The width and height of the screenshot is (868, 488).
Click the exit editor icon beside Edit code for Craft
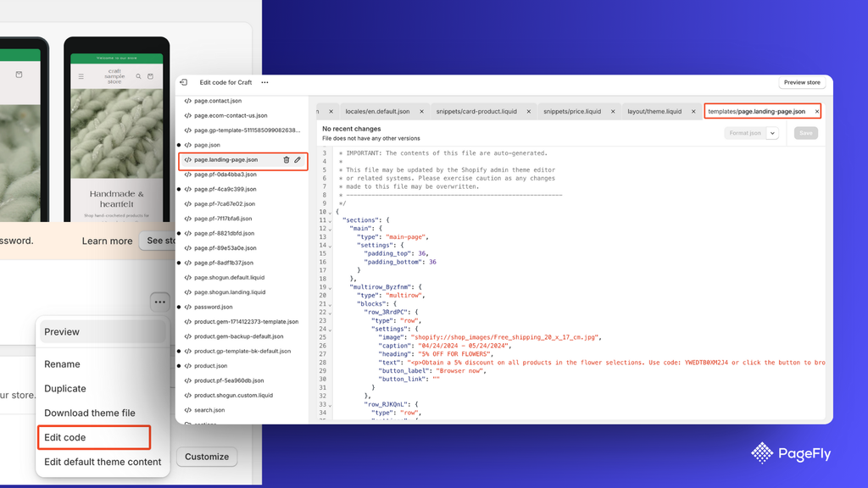tap(184, 82)
